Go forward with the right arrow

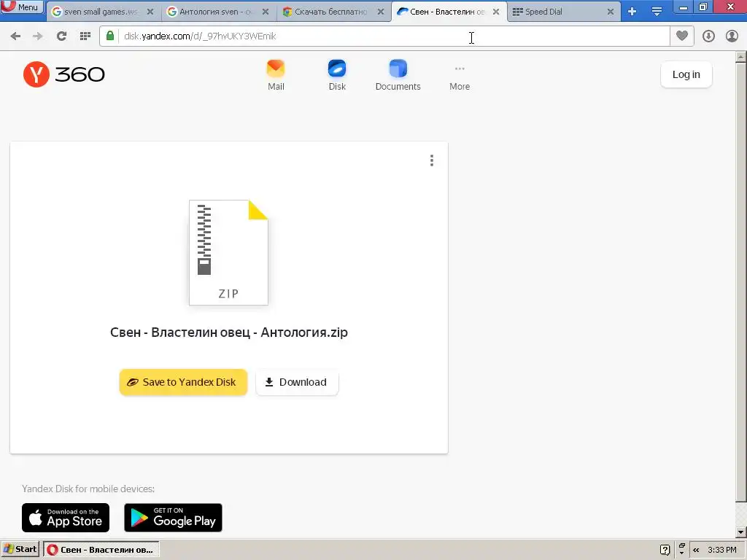[x=38, y=36]
